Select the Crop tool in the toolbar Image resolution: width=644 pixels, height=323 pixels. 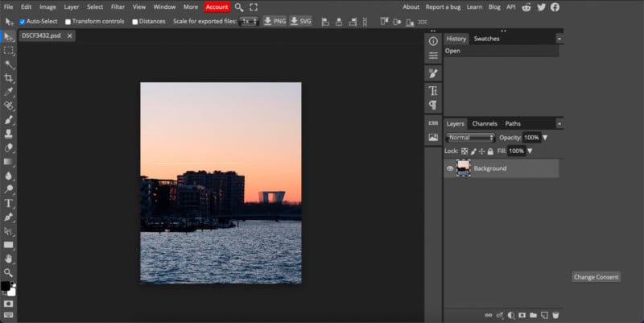9,78
